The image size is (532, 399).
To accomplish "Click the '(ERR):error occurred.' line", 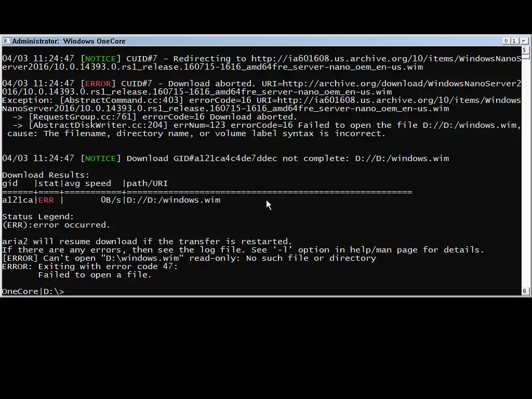I will (x=56, y=225).
